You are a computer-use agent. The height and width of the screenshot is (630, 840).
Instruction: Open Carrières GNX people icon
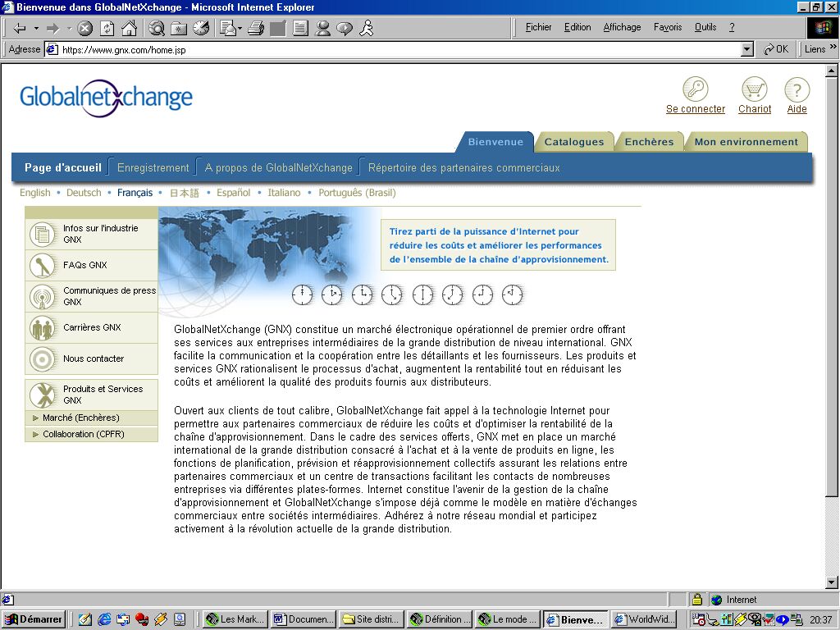point(43,328)
